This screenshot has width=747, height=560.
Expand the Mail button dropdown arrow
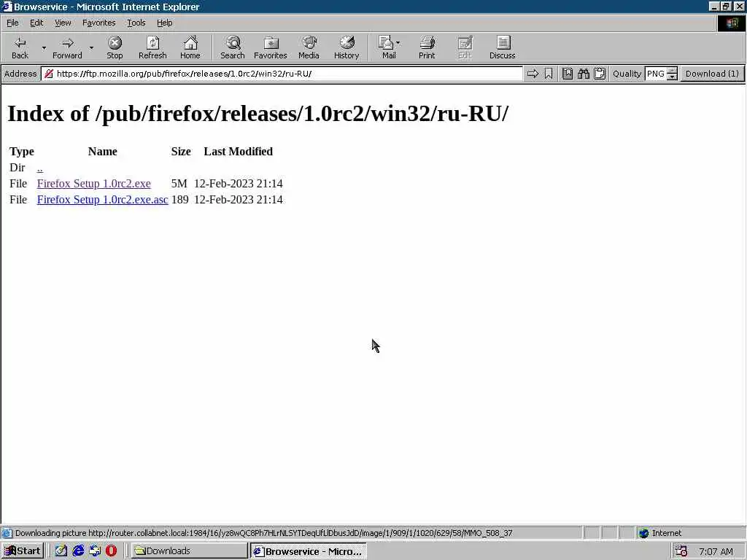click(x=398, y=43)
